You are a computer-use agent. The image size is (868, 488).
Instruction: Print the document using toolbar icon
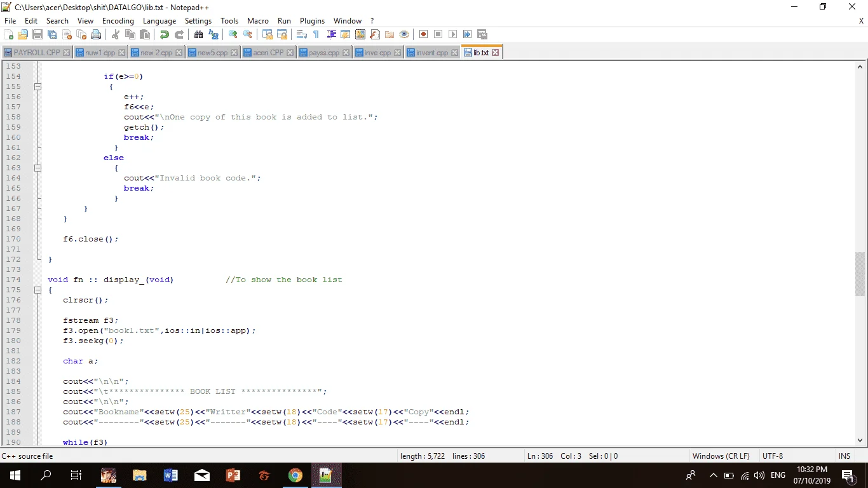coord(96,34)
